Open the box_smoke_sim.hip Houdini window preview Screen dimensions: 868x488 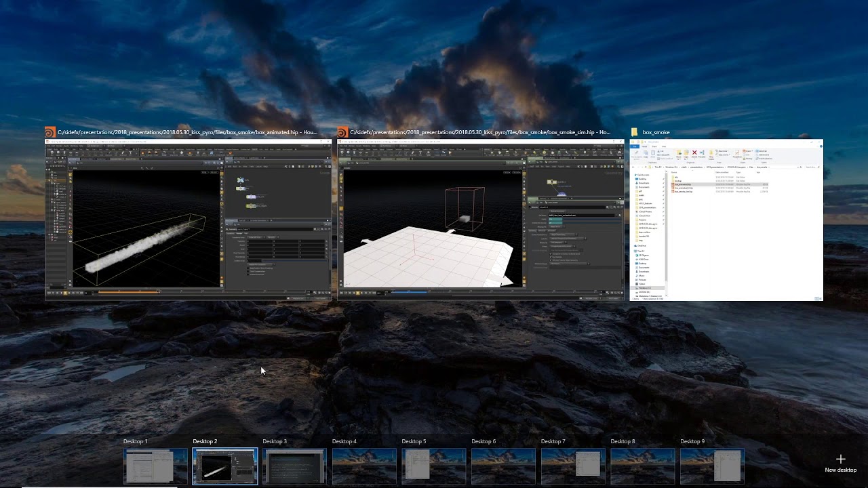[x=481, y=220]
